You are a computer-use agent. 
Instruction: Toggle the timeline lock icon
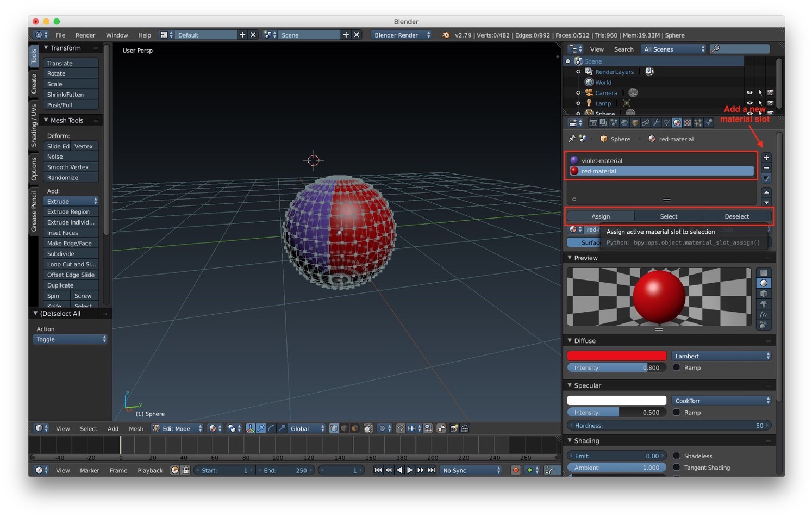point(185,470)
